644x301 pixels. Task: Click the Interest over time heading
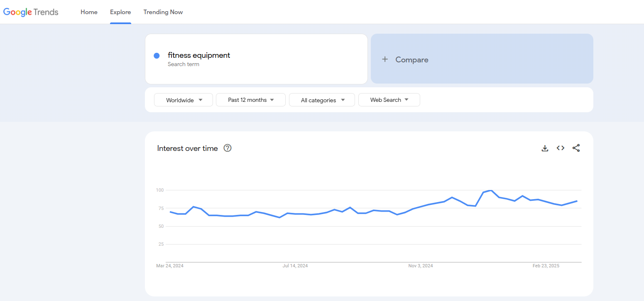pyautogui.click(x=187, y=148)
